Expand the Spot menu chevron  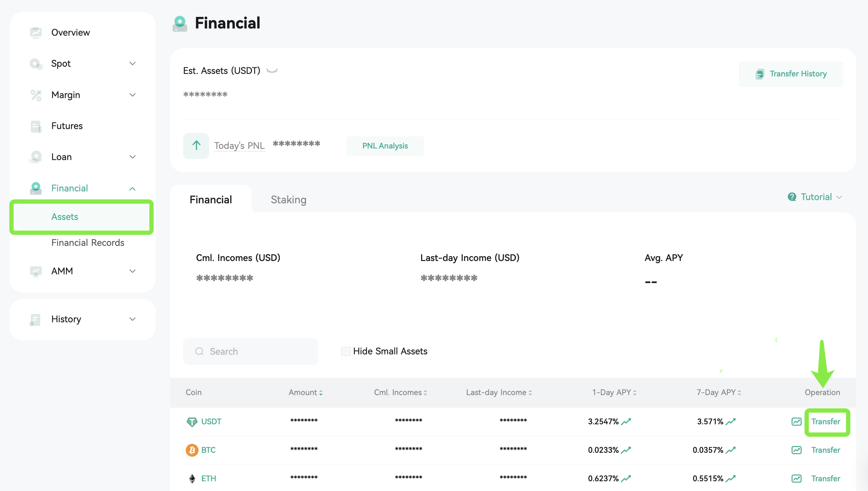133,63
